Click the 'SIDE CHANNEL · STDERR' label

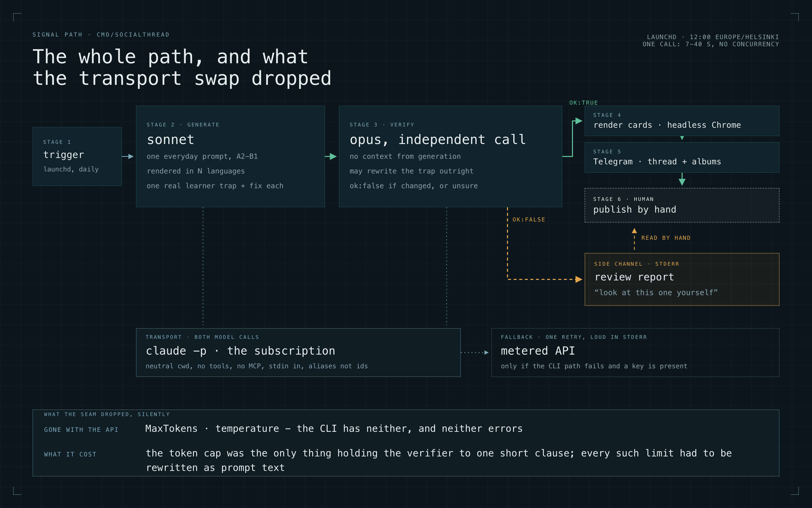[636, 264]
